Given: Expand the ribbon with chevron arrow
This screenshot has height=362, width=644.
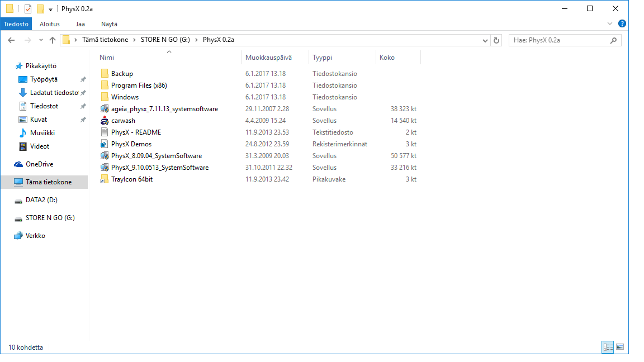Looking at the screenshot, I should [610, 24].
